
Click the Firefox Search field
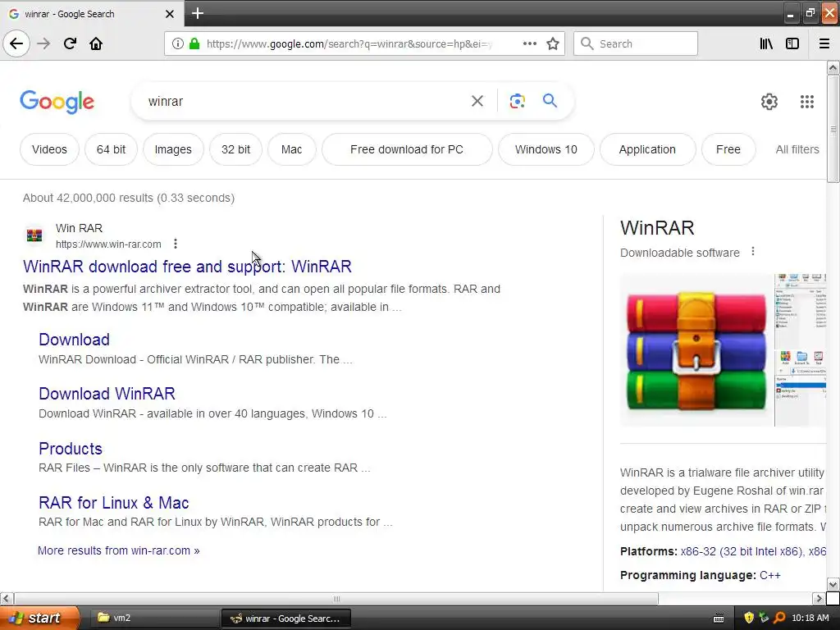click(636, 43)
